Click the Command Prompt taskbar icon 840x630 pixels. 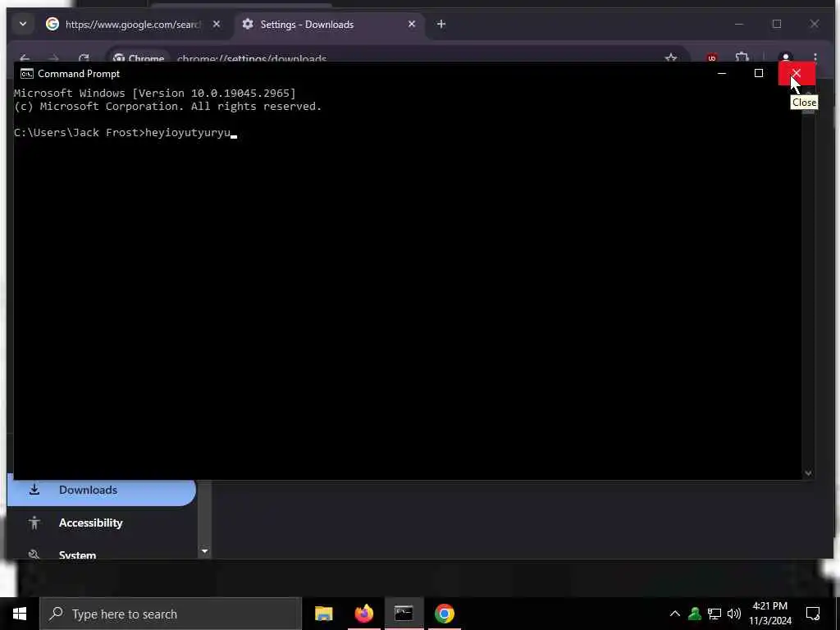(x=404, y=614)
